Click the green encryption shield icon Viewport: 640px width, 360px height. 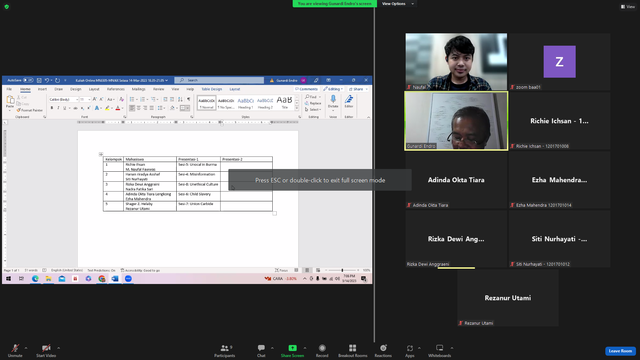pos(7,7)
